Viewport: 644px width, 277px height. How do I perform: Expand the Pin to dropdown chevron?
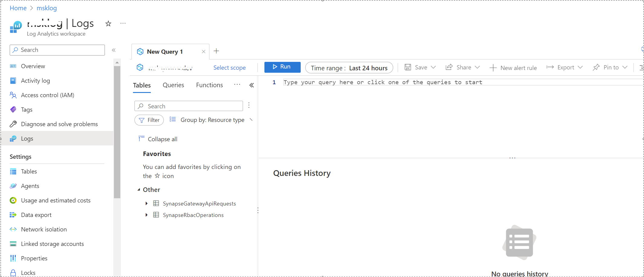coord(625,67)
